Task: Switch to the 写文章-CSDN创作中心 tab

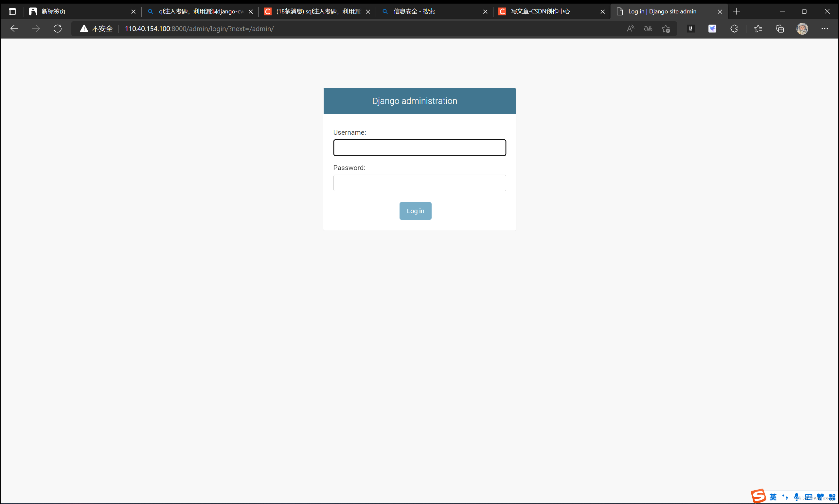Action: (x=551, y=11)
